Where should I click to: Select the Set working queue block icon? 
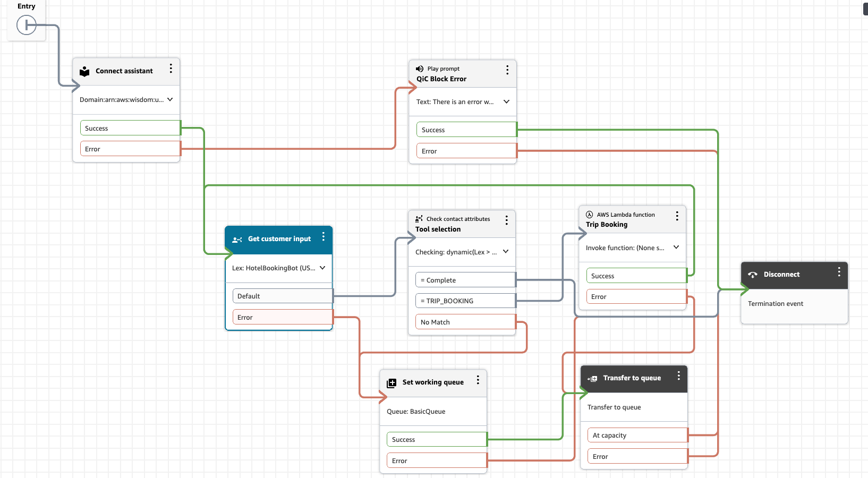coord(392,382)
